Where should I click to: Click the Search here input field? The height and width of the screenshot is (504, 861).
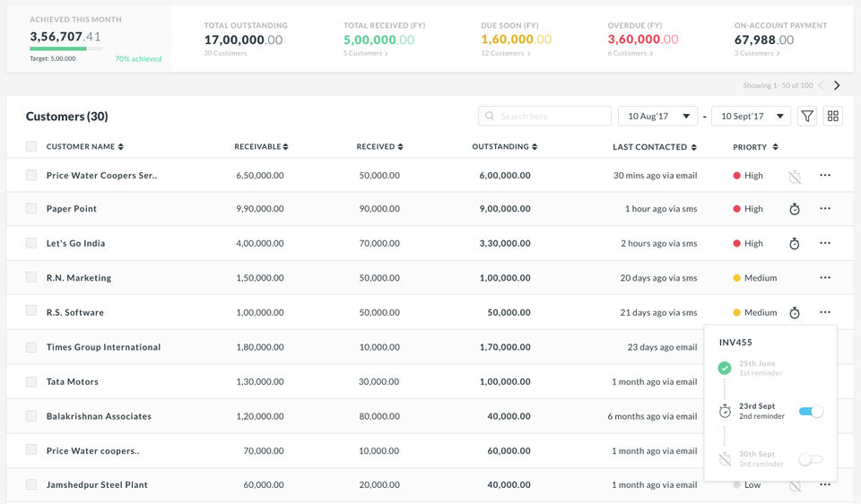pos(544,117)
